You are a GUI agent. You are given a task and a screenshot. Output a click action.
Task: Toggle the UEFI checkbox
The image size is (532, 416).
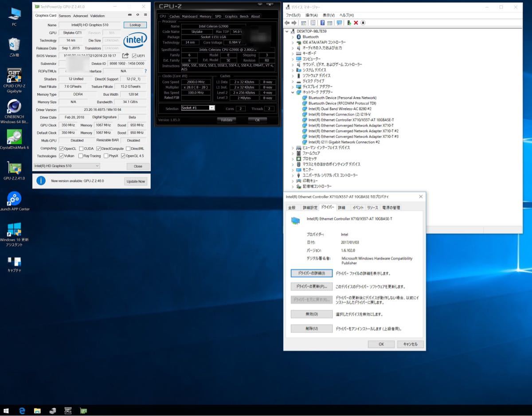(134, 56)
